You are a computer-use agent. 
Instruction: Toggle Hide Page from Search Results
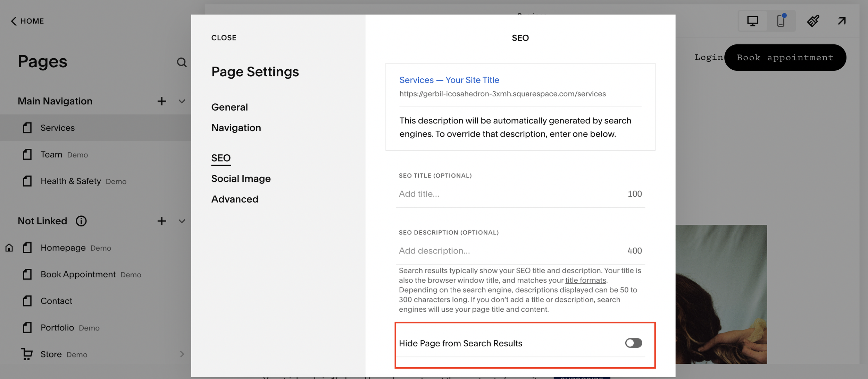(x=633, y=343)
